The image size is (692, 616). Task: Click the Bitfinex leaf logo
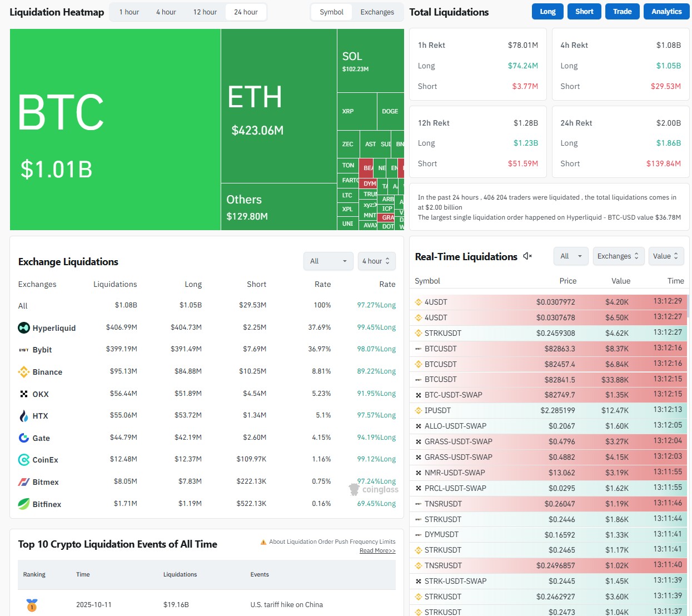(23, 504)
